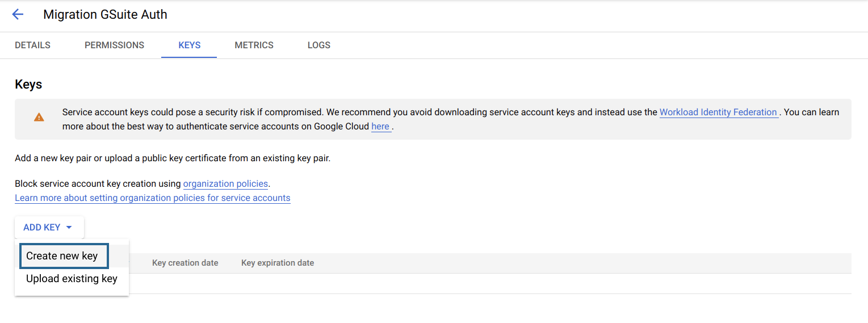This screenshot has height=323, width=868.
Task: Follow the 'here' authentication link
Action: tap(380, 127)
